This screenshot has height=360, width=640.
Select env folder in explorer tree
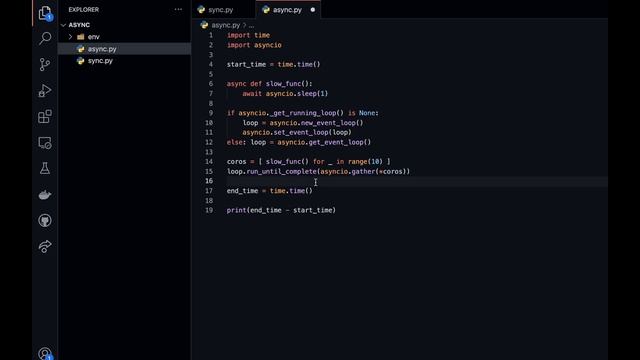pos(124,37)
